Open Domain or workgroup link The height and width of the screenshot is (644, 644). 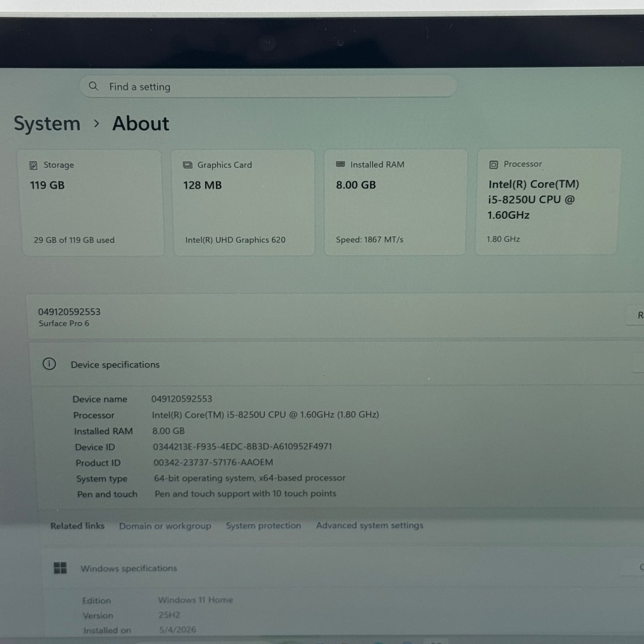coord(165,526)
